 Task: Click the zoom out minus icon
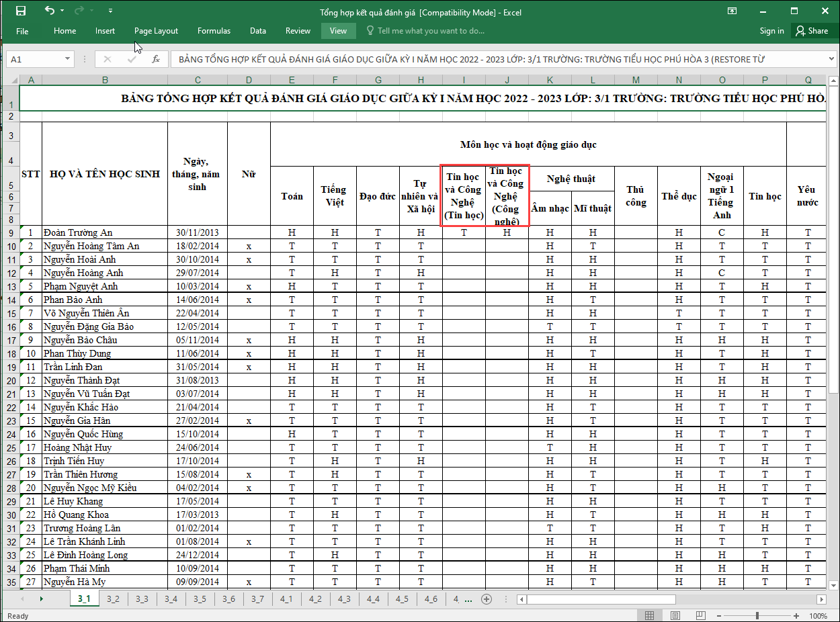click(x=718, y=616)
